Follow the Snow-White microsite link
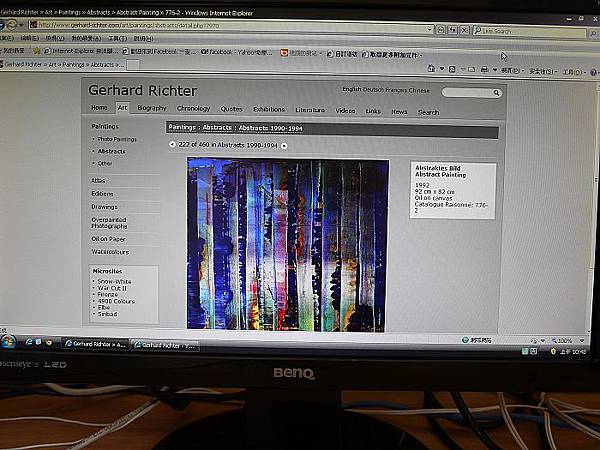Image resolution: width=600 pixels, height=450 pixels. pyautogui.click(x=114, y=281)
